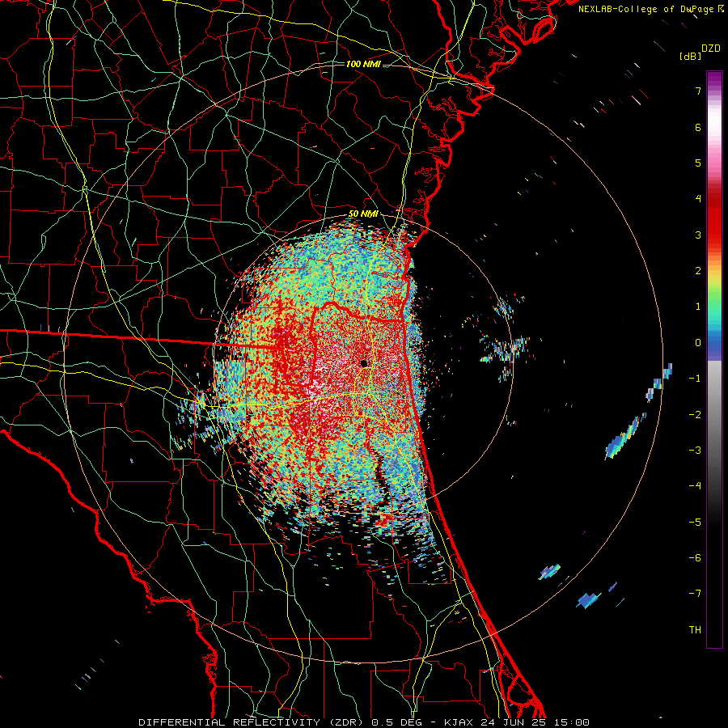Viewport: 728px width, 728px height.
Task: Click the 'DZD' legend title
Action: [x=711, y=49]
